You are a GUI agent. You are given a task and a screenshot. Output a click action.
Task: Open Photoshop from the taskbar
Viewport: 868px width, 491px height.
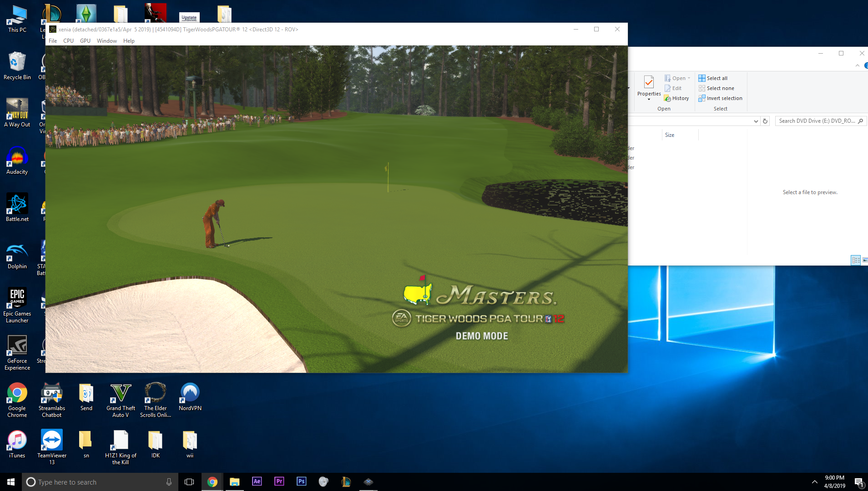pyautogui.click(x=301, y=481)
